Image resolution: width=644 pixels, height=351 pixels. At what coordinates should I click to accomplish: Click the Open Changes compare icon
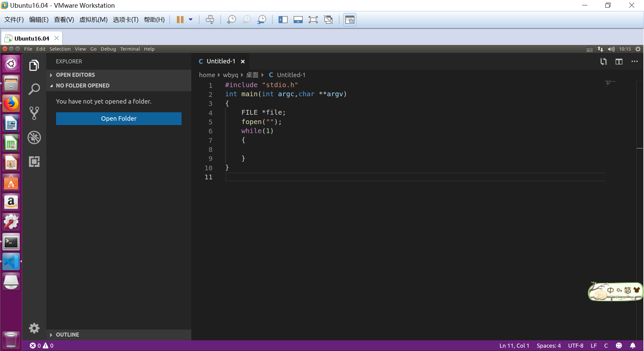(x=603, y=61)
